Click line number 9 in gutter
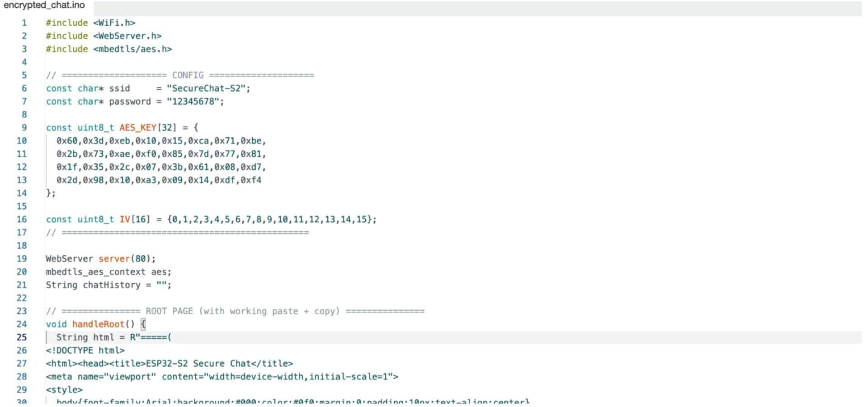The height and width of the screenshot is (407, 868). click(24, 128)
